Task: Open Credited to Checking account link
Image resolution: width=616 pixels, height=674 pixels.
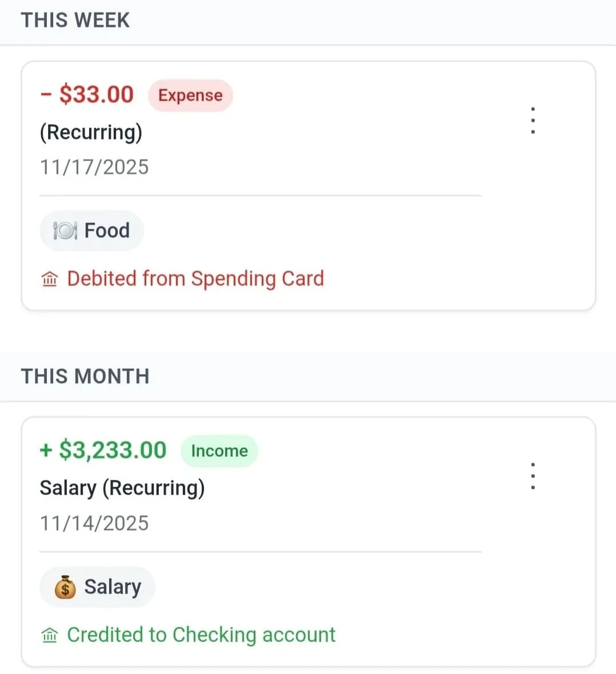Action: click(201, 635)
